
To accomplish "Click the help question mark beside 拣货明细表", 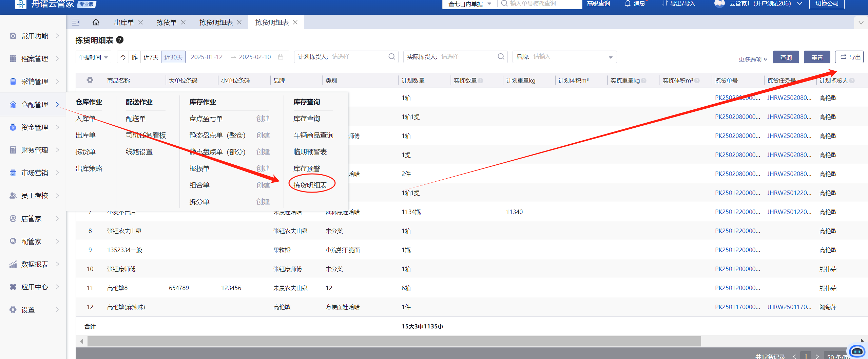I will click(x=120, y=40).
